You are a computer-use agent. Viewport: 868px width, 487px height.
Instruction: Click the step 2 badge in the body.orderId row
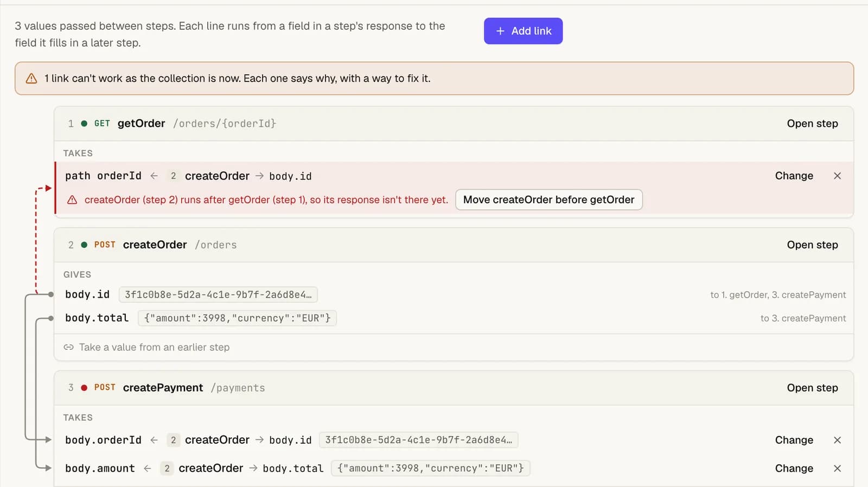pyautogui.click(x=173, y=440)
